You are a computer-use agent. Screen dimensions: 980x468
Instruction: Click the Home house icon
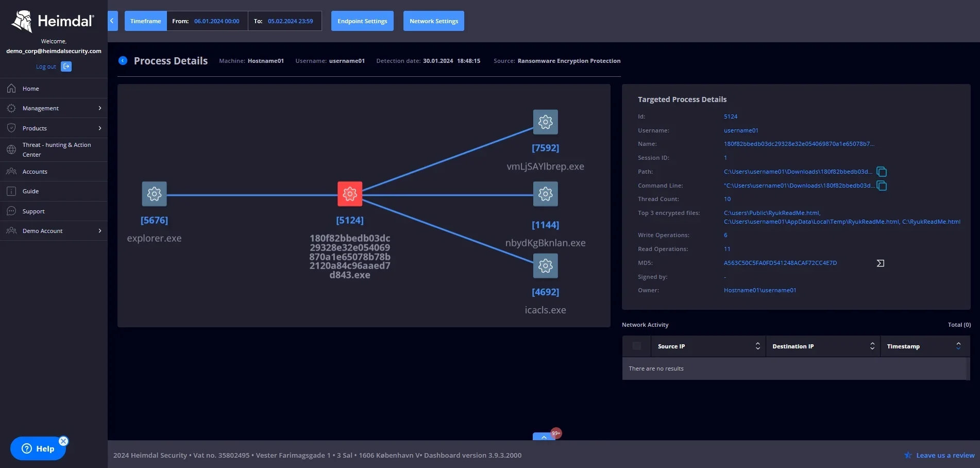[11, 89]
